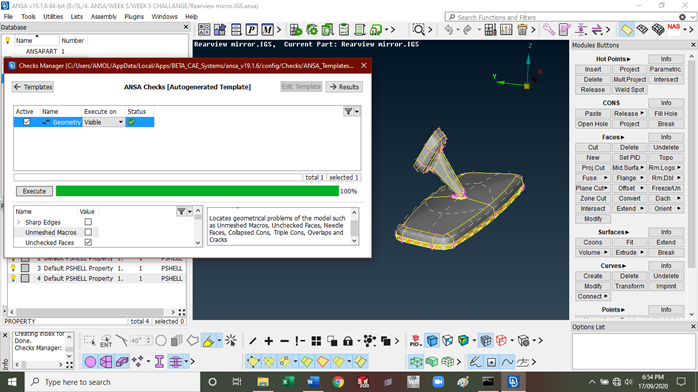Open the checks list filter dropdown
Screen dimensions: 698x392
(x=351, y=111)
